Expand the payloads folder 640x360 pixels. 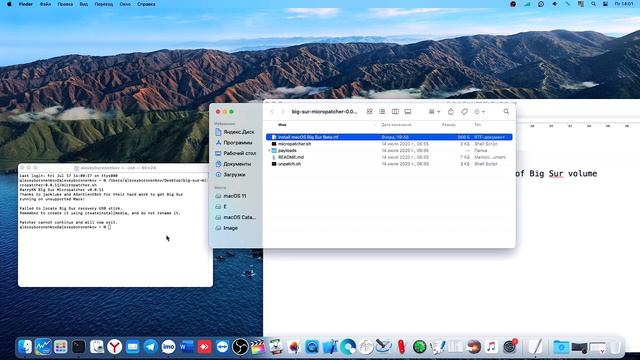[269, 151]
